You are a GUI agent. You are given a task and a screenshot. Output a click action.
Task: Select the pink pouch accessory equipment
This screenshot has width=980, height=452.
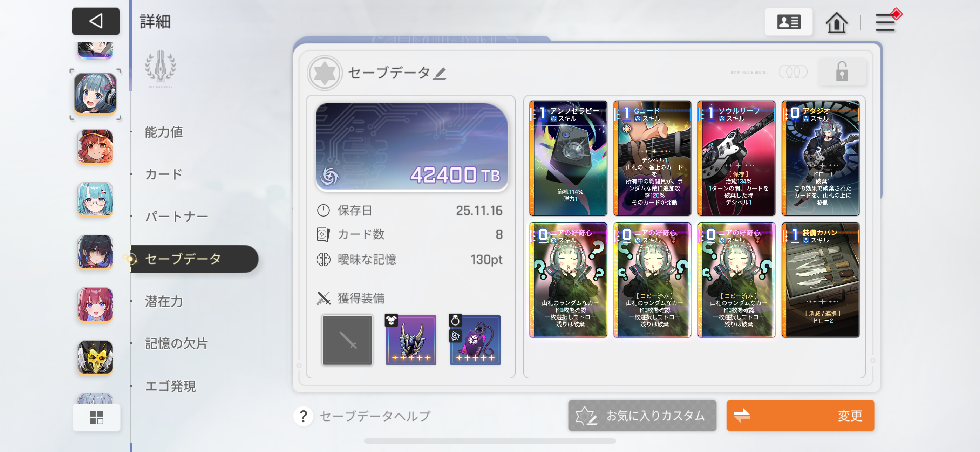(x=475, y=340)
